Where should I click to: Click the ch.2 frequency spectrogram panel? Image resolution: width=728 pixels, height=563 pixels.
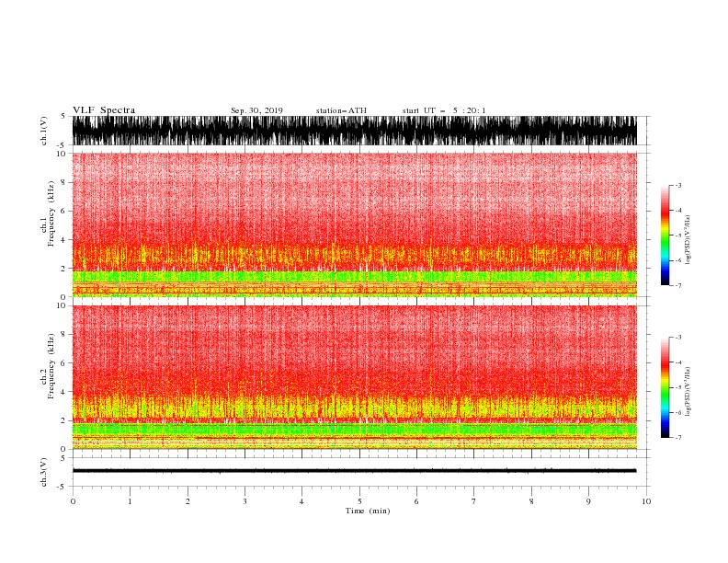354,377
